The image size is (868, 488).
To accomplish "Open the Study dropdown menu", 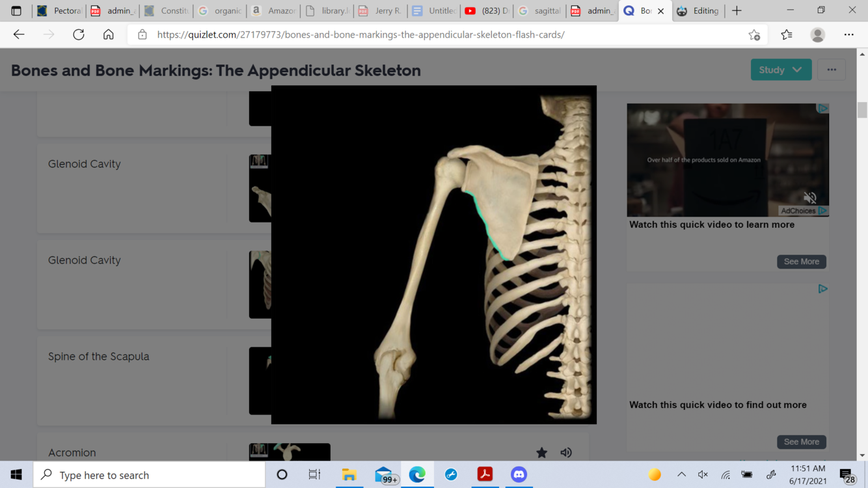I will (781, 70).
